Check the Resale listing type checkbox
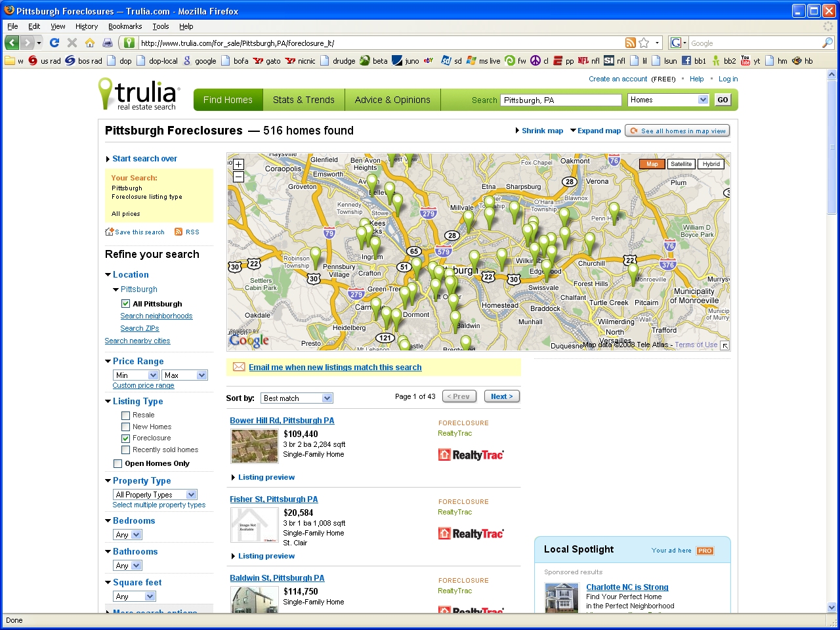 click(125, 415)
